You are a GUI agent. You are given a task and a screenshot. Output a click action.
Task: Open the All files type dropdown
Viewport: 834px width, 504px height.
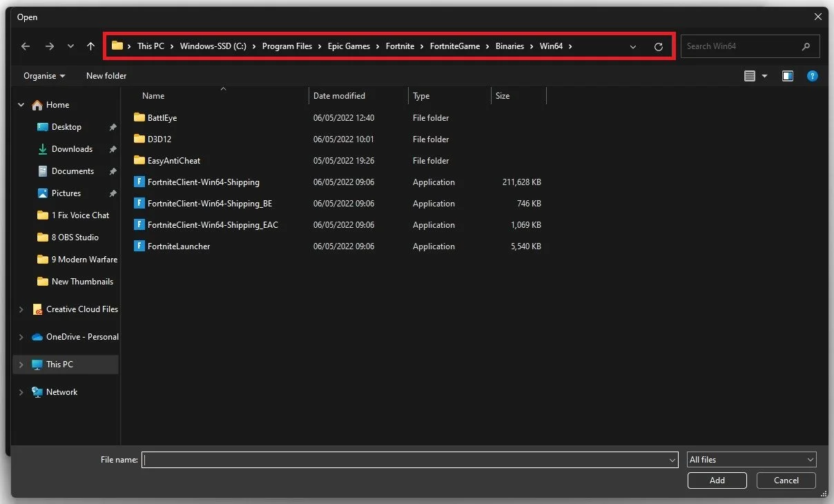[752, 460]
